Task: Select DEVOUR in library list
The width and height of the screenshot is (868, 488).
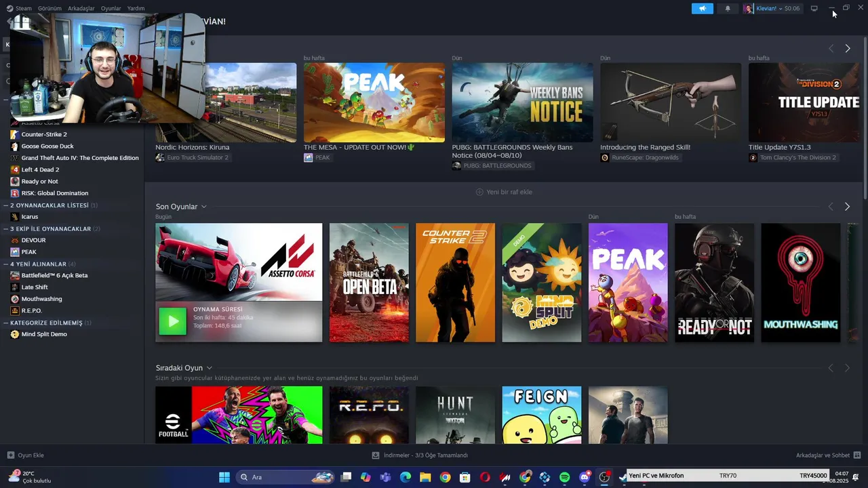Action: click(x=33, y=240)
